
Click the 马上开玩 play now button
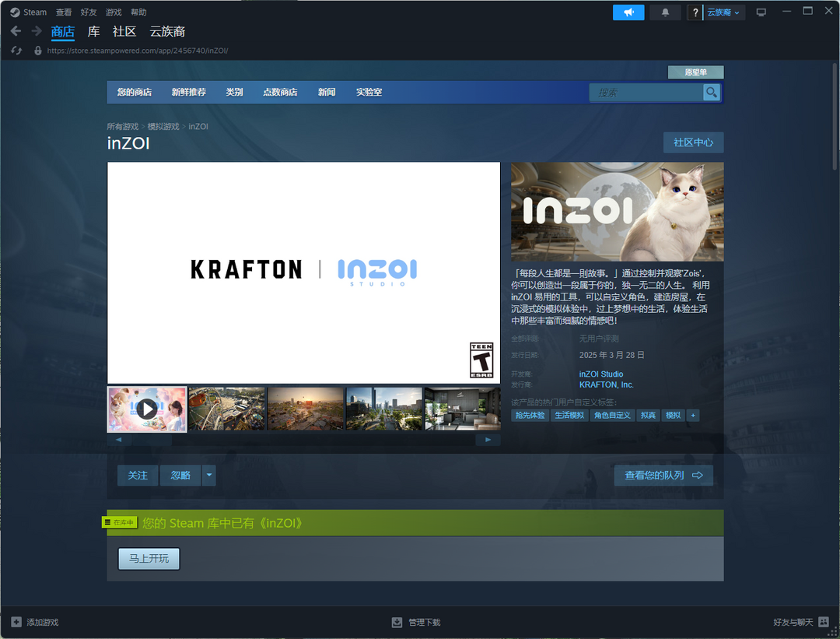(x=149, y=559)
